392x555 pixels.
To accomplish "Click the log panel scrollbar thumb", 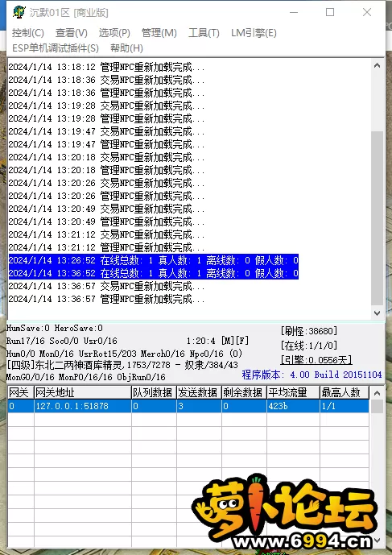I will (x=378, y=217).
